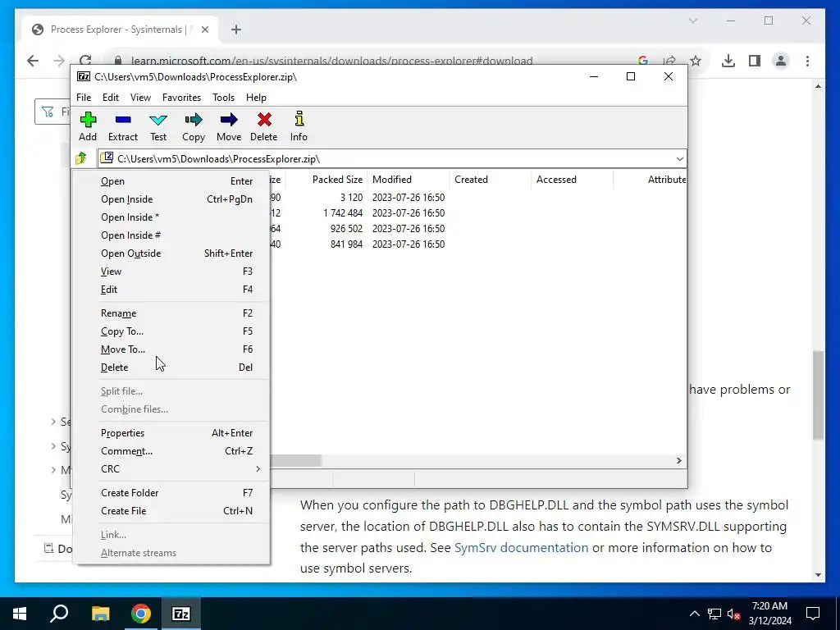The width and height of the screenshot is (840, 630).
Task: Choose Create File in context menu
Action: pyautogui.click(x=171, y=511)
